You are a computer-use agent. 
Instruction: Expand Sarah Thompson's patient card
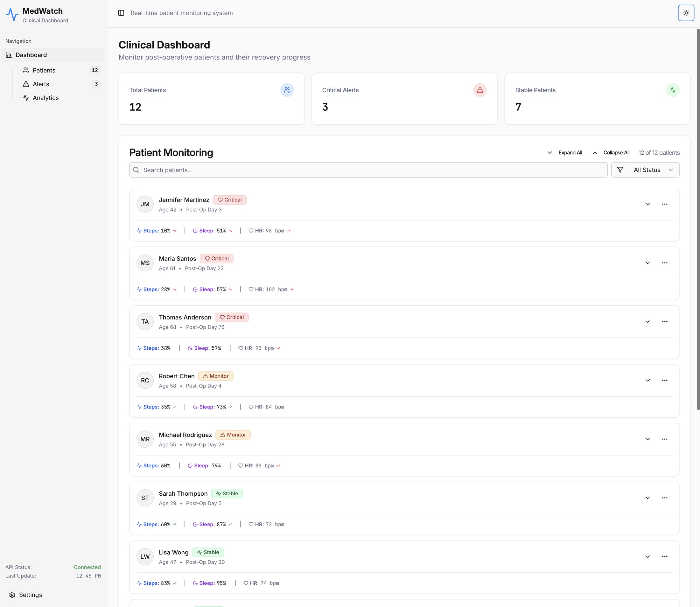click(x=647, y=498)
